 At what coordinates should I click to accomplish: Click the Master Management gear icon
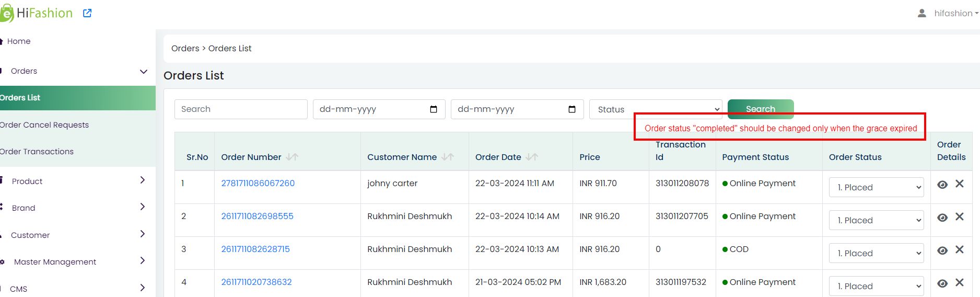2,262
